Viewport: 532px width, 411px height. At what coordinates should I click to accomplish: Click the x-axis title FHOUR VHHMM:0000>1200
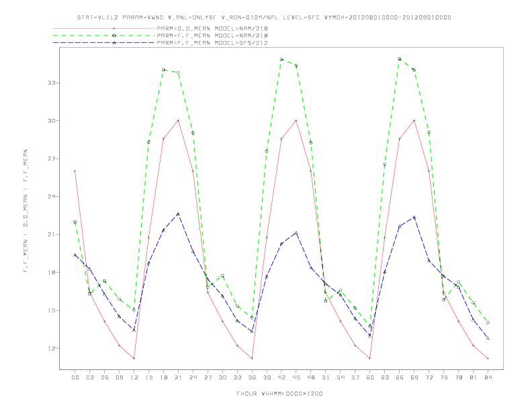(279, 394)
